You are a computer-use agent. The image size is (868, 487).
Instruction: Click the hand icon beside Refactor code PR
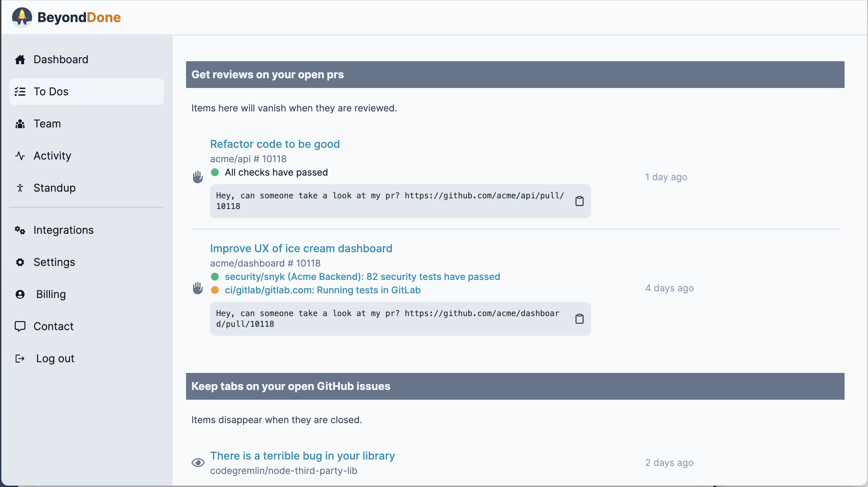(x=198, y=177)
